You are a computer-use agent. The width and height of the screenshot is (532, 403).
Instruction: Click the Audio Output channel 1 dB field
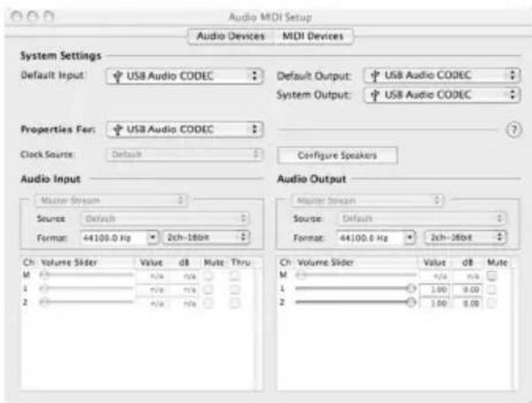tap(467, 289)
